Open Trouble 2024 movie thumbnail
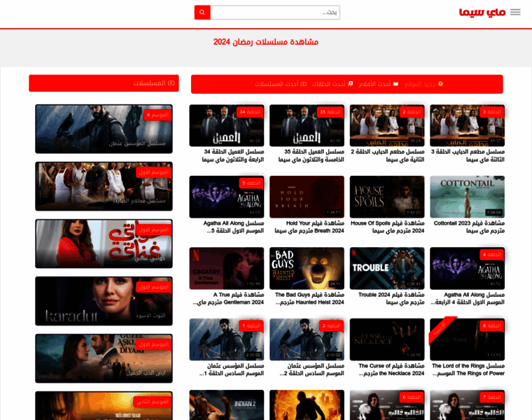Viewport: 532px width, 420px height. [387, 268]
